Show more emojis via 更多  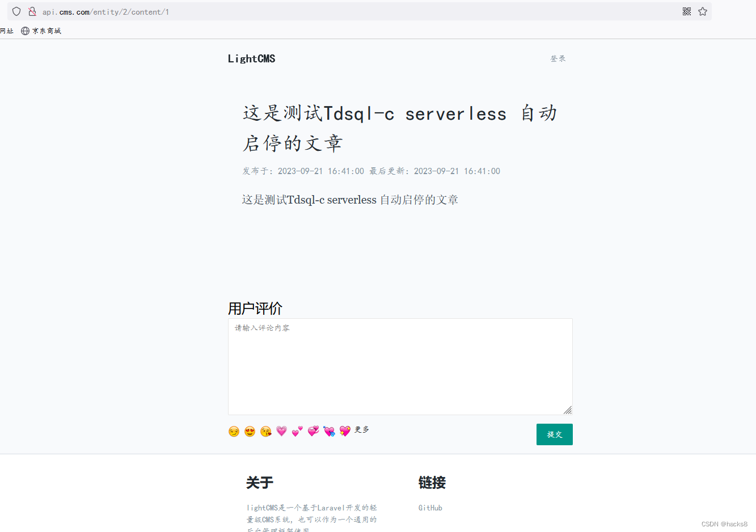[362, 430]
